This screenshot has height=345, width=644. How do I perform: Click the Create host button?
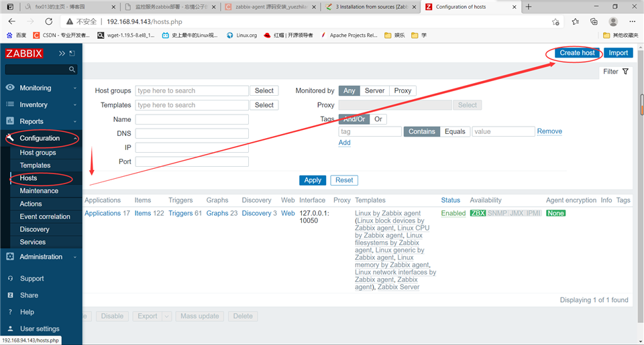click(577, 53)
